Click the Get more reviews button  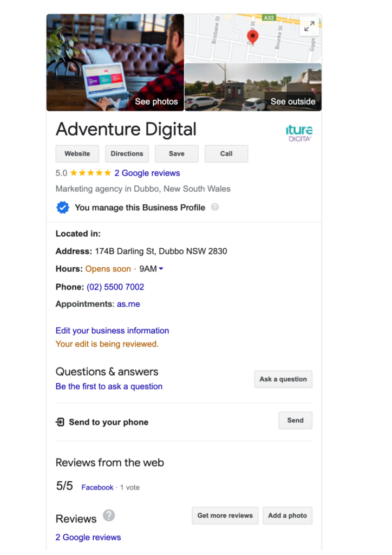point(225,515)
